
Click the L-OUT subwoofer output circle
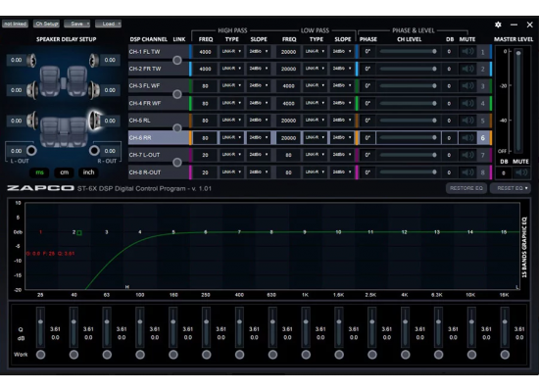point(31,151)
